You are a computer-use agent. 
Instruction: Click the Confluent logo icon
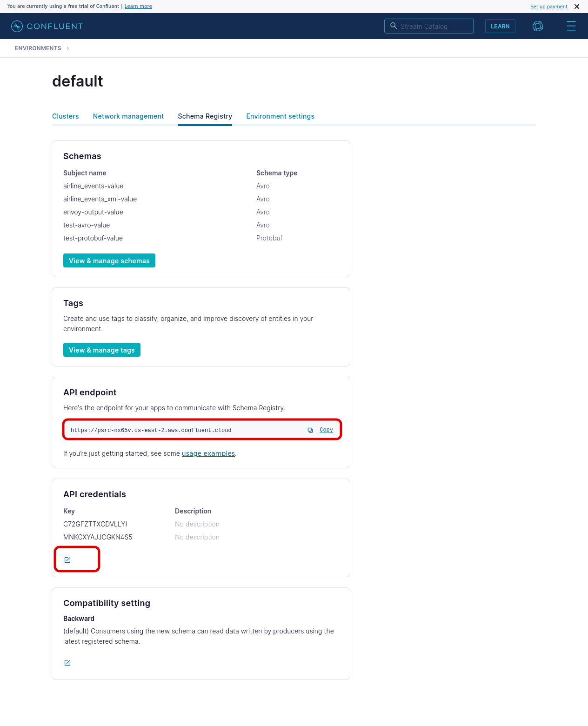point(17,26)
